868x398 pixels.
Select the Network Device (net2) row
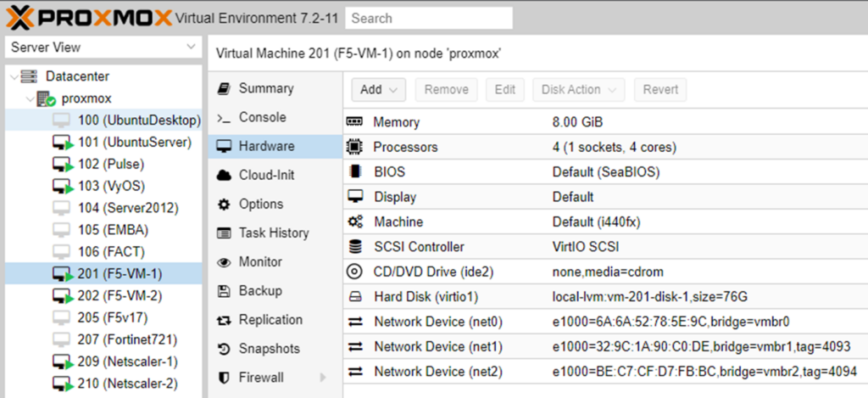605,372
